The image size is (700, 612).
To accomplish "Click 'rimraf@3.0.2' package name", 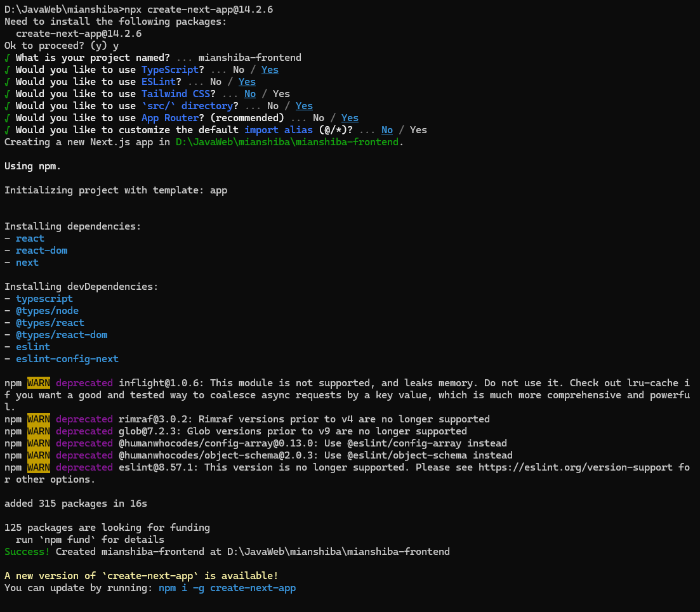I will tap(155, 419).
